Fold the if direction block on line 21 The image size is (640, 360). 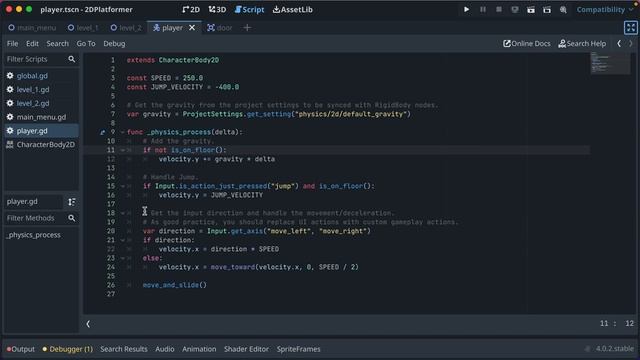(x=122, y=240)
